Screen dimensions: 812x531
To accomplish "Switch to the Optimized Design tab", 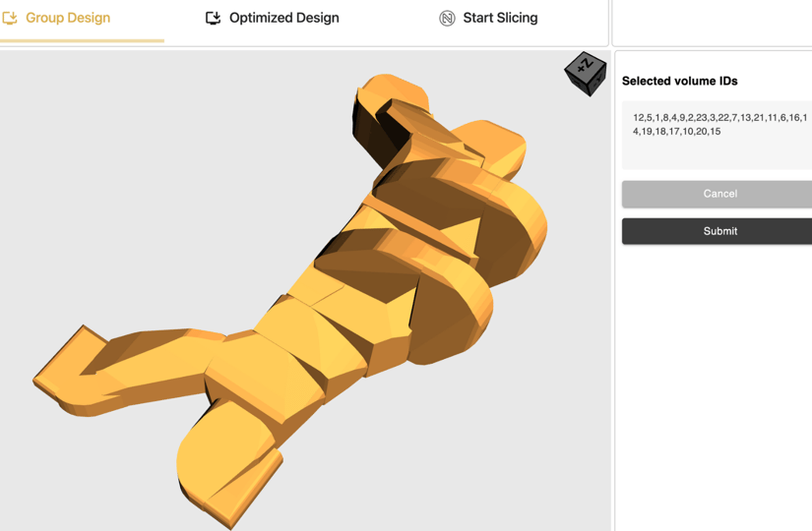I will (x=283, y=18).
